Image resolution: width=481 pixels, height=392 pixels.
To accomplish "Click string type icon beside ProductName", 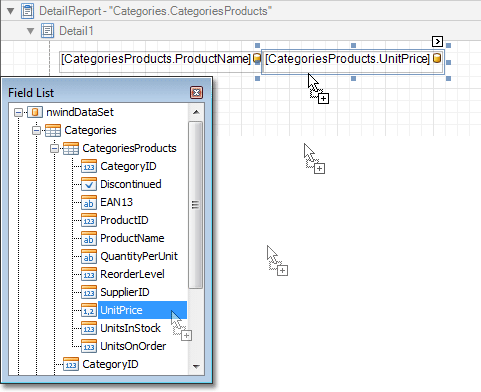I will click(89, 238).
